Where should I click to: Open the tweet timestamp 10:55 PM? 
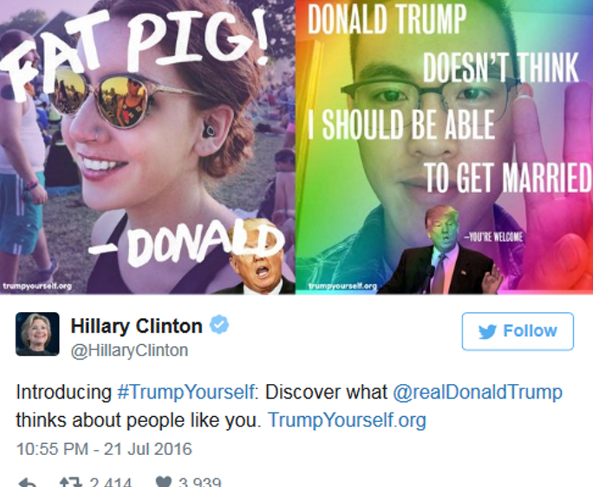[104, 449]
